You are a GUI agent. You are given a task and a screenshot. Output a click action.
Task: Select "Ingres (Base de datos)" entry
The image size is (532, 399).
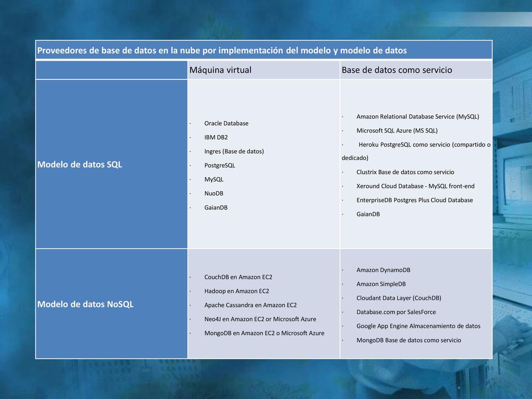(x=234, y=151)
